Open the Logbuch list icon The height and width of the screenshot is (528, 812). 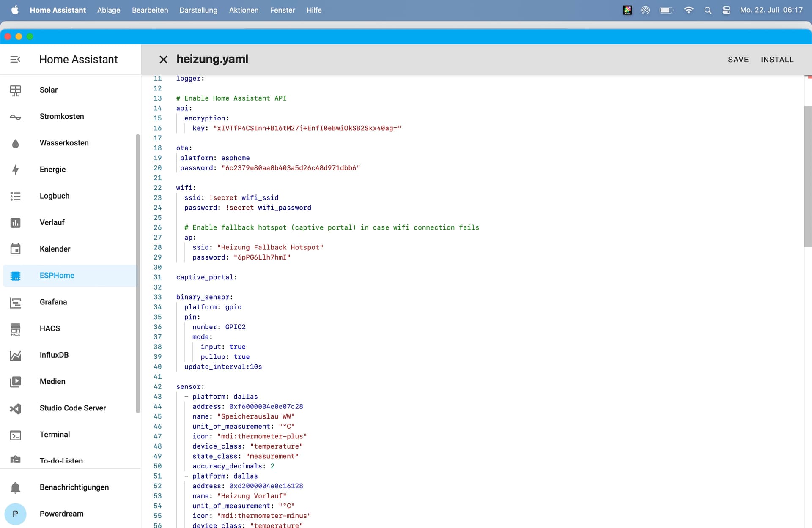point(15,196)
